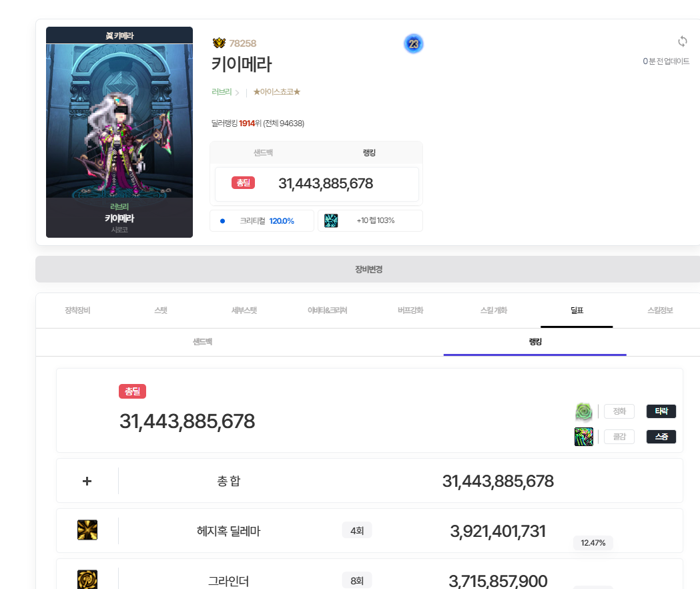Viewport: 700px width, 589px height.
Task: Click the teal +10 렙 icon
Action: pyautogui.click(x=331, y=220)
